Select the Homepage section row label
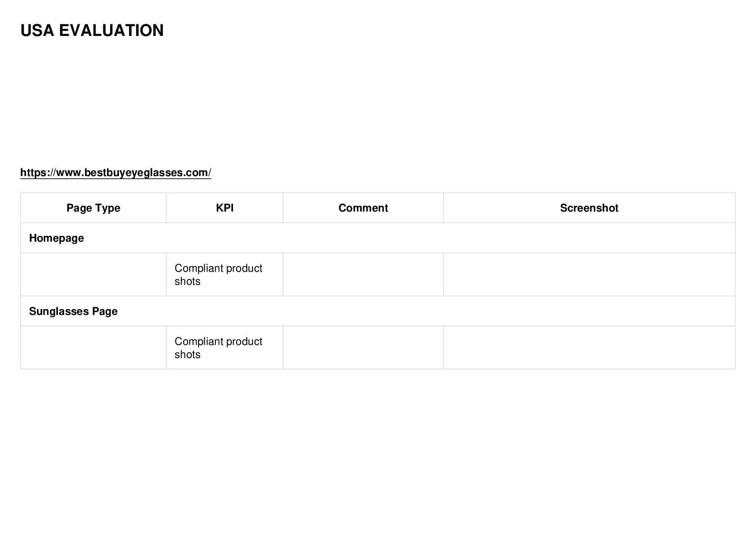The width and height of the screenshot is (756, 535). coord(57,238)
